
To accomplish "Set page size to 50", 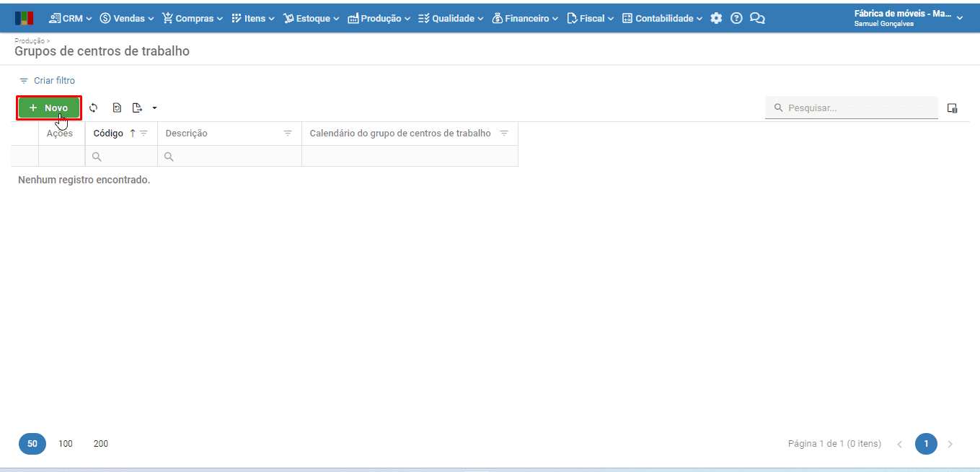I will [32, 444].
